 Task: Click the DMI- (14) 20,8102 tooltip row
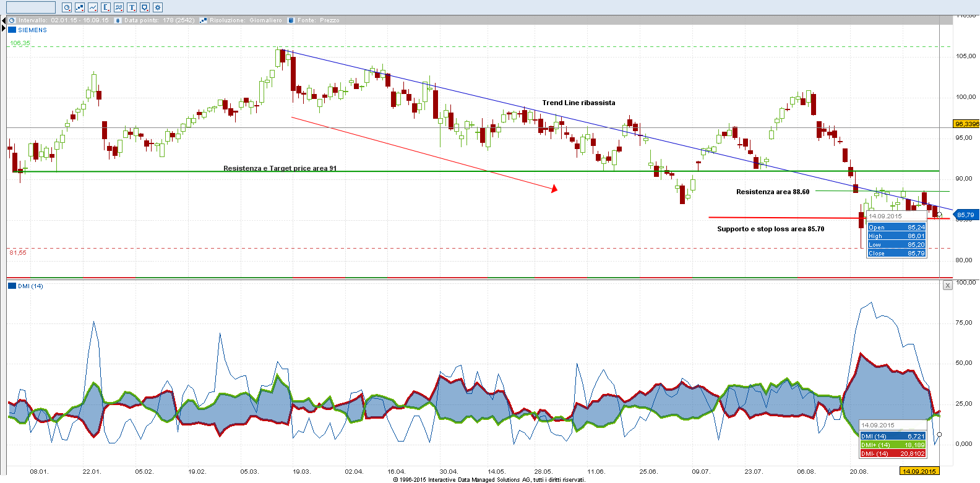coord(893,454)
